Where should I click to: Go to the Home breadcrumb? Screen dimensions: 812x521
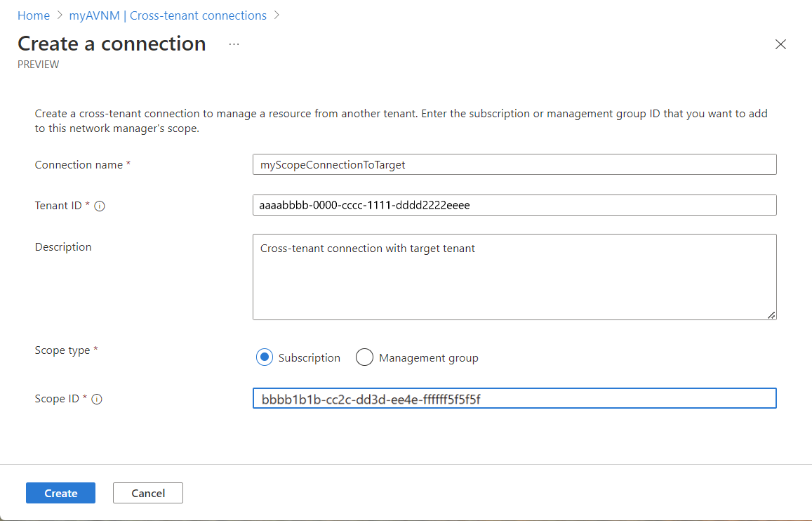tap(34, 15)
